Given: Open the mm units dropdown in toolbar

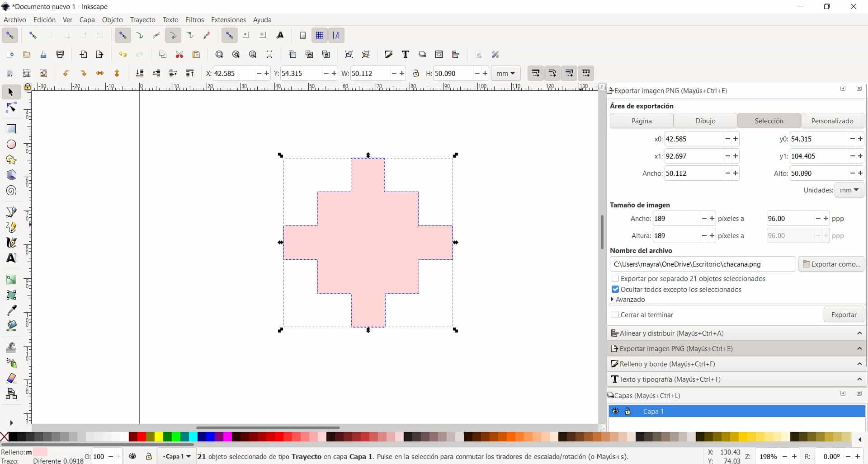Looking at the screenshot, I should pyautogui.click(x=505, y=73).
